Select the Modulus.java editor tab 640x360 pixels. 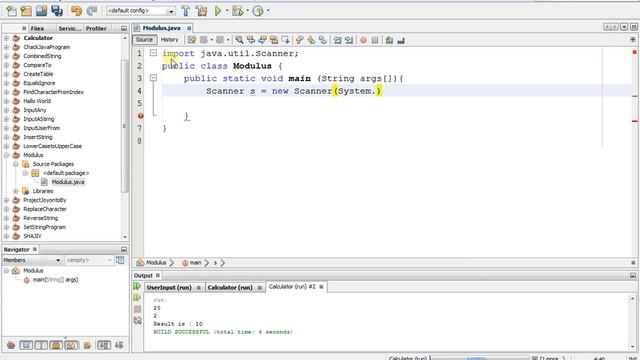point(162,28)
